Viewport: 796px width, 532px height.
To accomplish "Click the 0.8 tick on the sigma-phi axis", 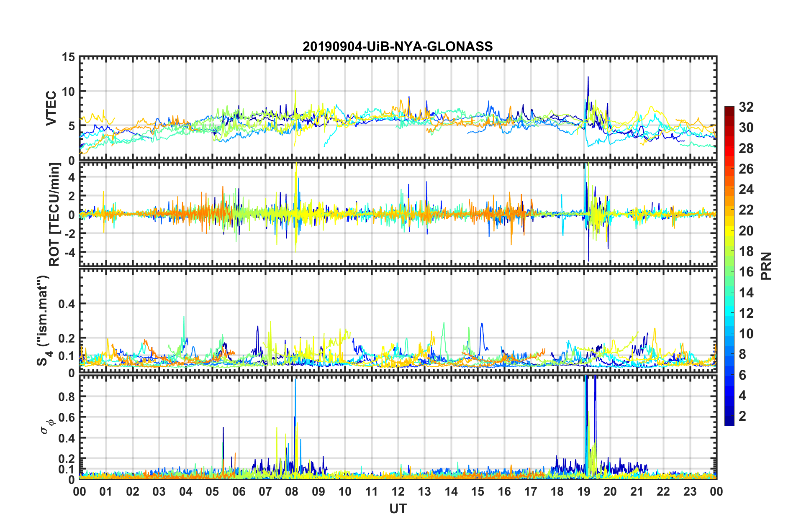I will (x=67, y=396).
